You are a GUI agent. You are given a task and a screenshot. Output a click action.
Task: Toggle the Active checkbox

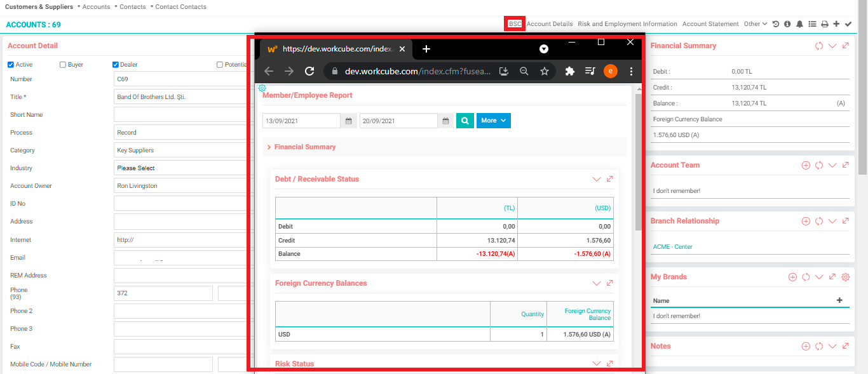tap(11, 65)
